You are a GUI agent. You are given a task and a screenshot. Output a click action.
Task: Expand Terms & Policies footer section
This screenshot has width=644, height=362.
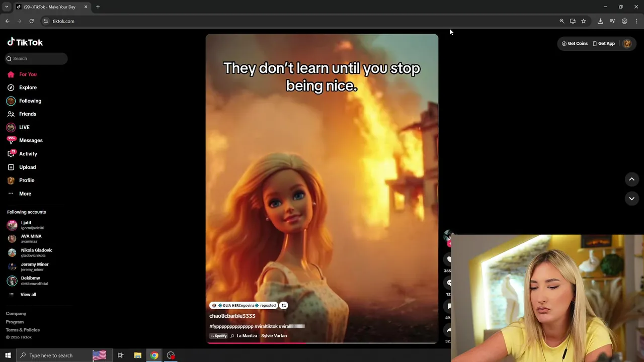(23, 330)
